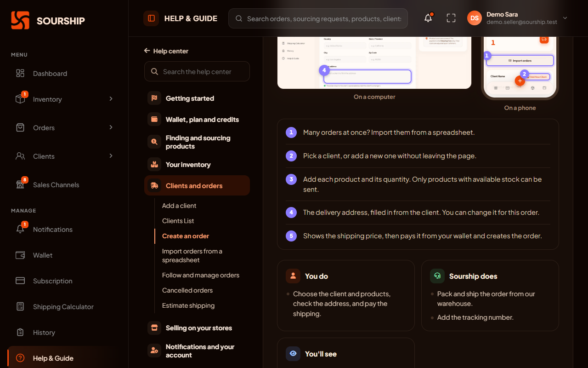588x368 pixels.
Task: Click the Orders bag icon
Action: (x=20, y=128)
